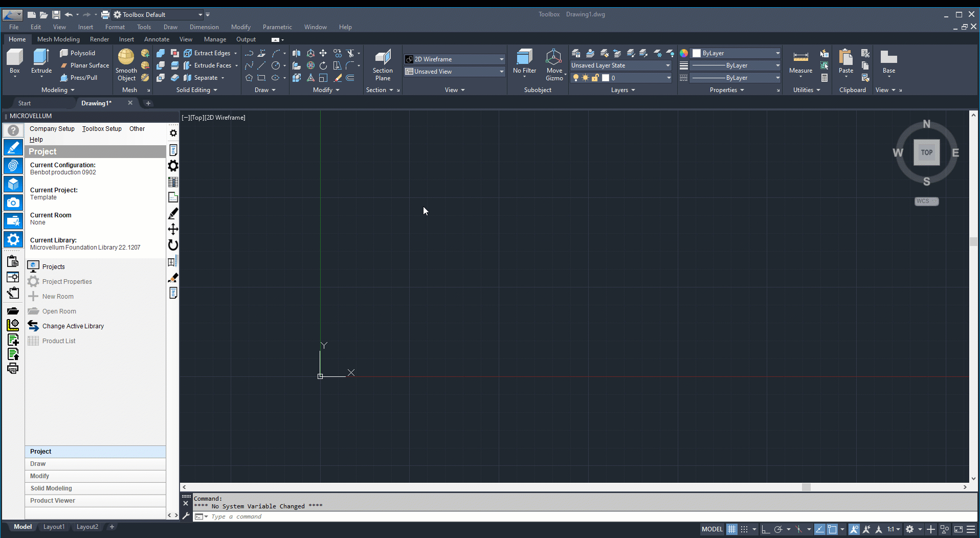Click the Extrude tool icon
The image size is (980, 538).
click(41, 57)
